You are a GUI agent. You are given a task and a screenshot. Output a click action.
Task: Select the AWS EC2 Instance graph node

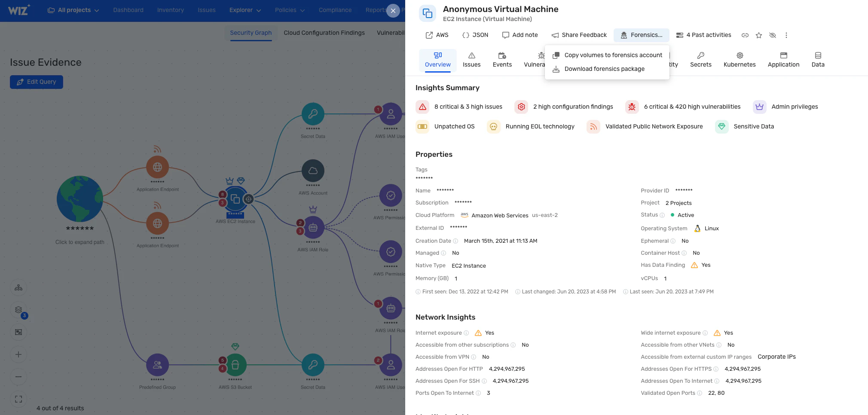click(x=235, y=199)
